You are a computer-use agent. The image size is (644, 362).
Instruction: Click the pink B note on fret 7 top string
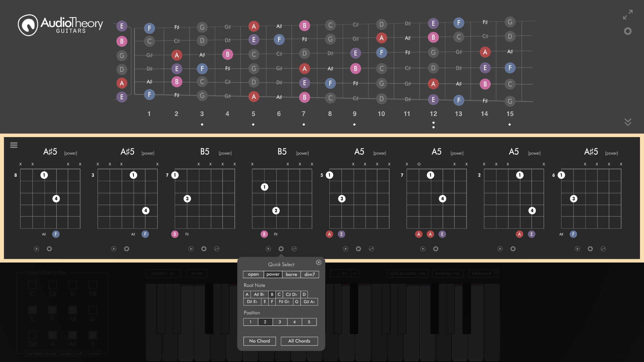click(304, 25)
